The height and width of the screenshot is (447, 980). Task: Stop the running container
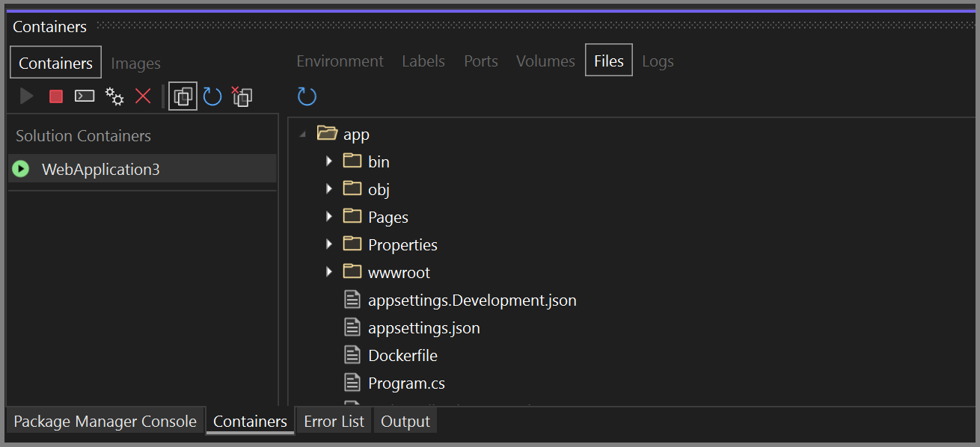click(x=55, y=96)
